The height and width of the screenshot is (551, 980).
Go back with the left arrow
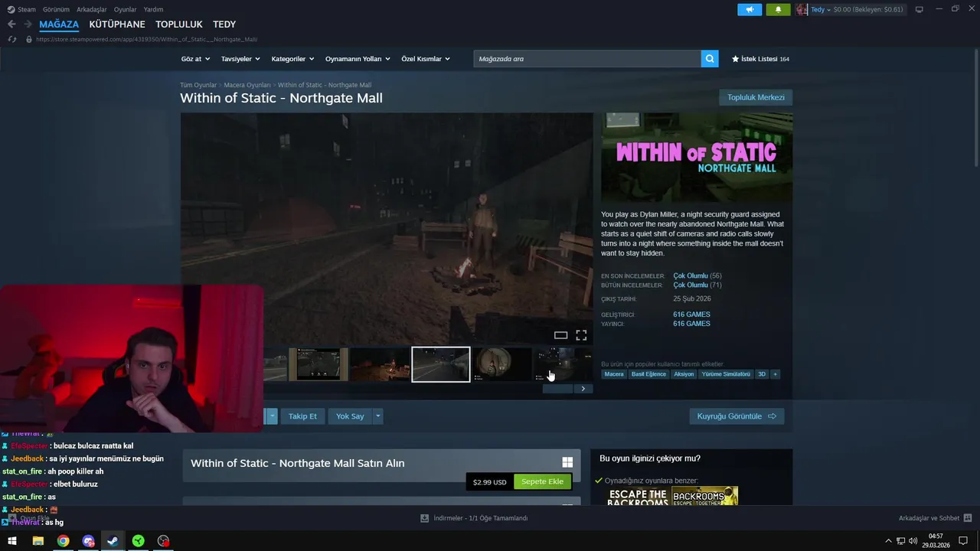click(x=11, y=24)
